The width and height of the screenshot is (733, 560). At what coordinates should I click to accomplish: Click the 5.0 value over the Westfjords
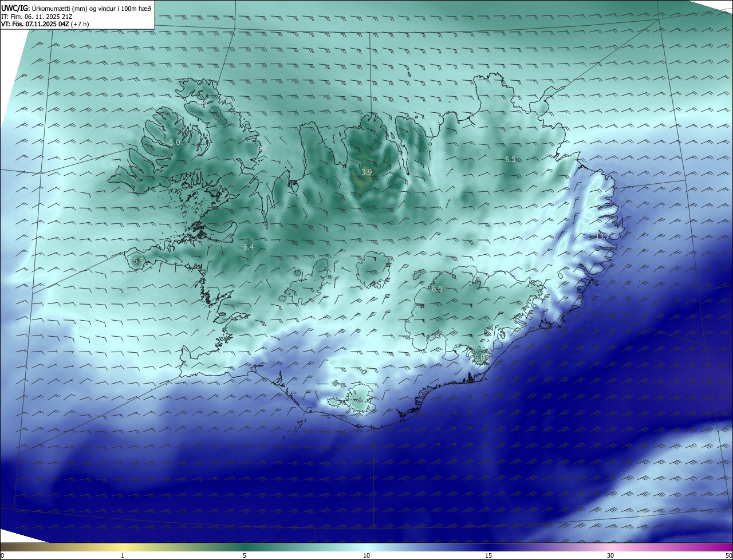pos(175,142)
